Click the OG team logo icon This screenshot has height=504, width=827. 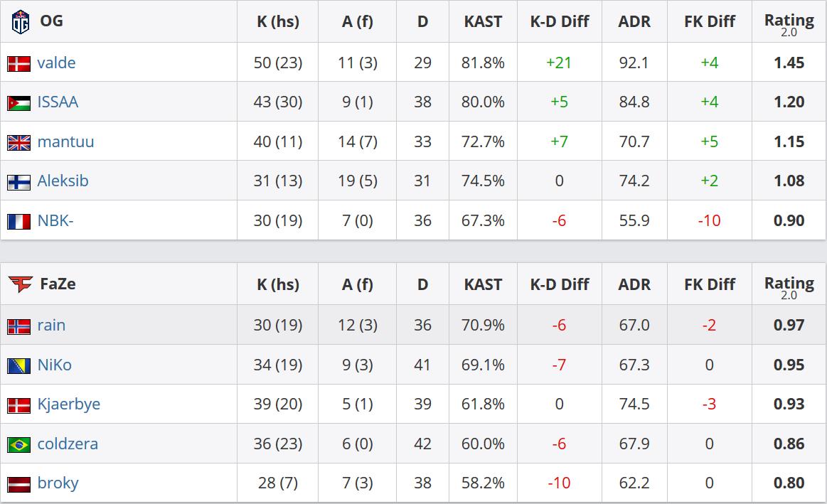click(x=19, y=21)
